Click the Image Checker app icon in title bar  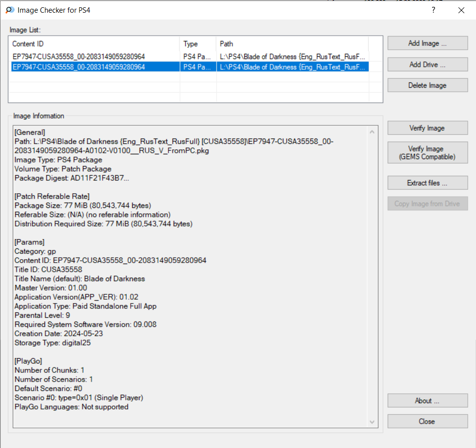coord(10,10)
